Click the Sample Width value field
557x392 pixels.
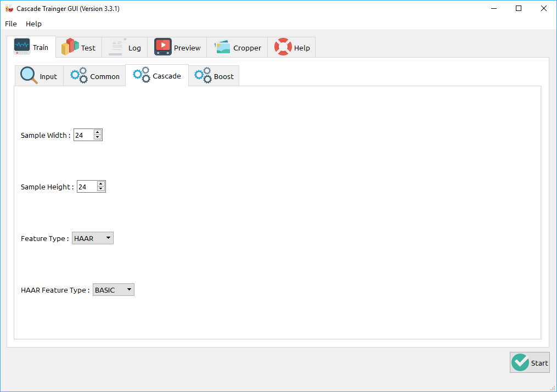(x=84, y=135)
